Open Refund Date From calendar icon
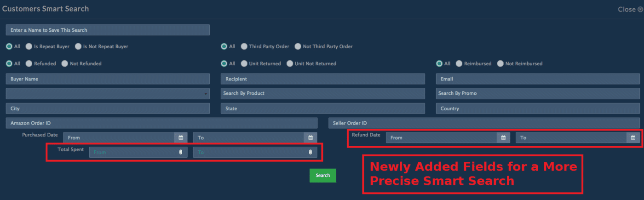 coord(504,137)
